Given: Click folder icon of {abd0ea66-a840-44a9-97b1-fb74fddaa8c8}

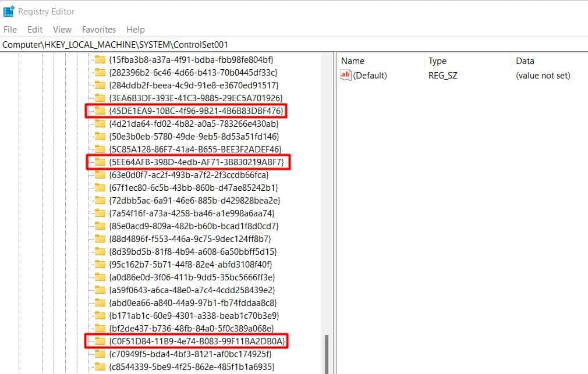Looking at the screenshot, I should (x=100, y=303).
